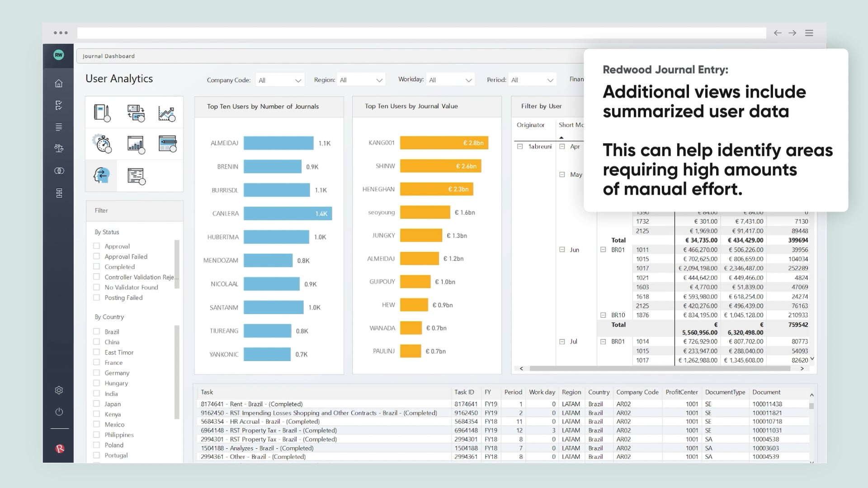Open the Home icon in the sidebar
The height and width of the screenshot is (488, 868).
[59, 84]
